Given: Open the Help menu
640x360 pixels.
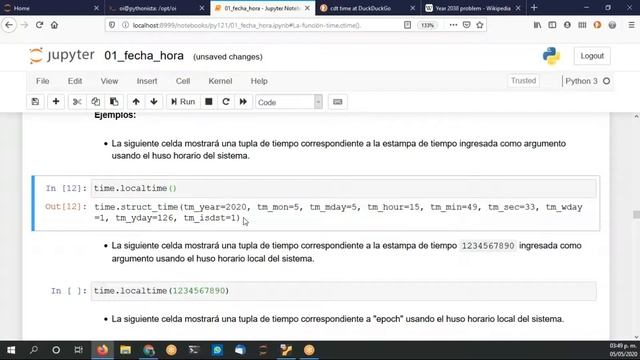Looking at the screenshot, I should (259, 81).
